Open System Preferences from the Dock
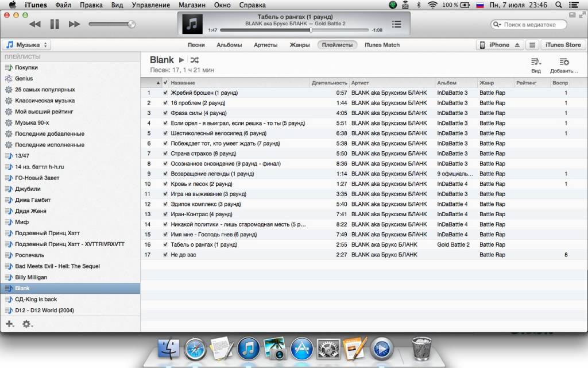Screen dimensions: 588x368 (328, 349)
